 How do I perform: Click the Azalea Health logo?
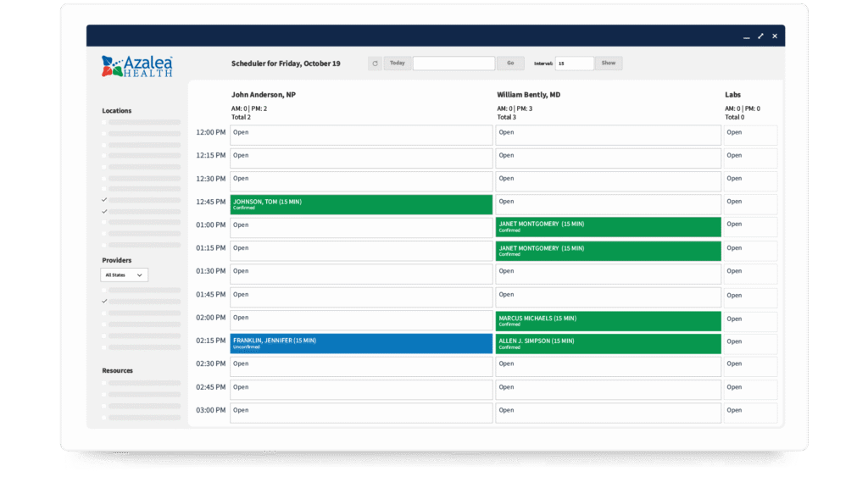(x=136, y=65)
